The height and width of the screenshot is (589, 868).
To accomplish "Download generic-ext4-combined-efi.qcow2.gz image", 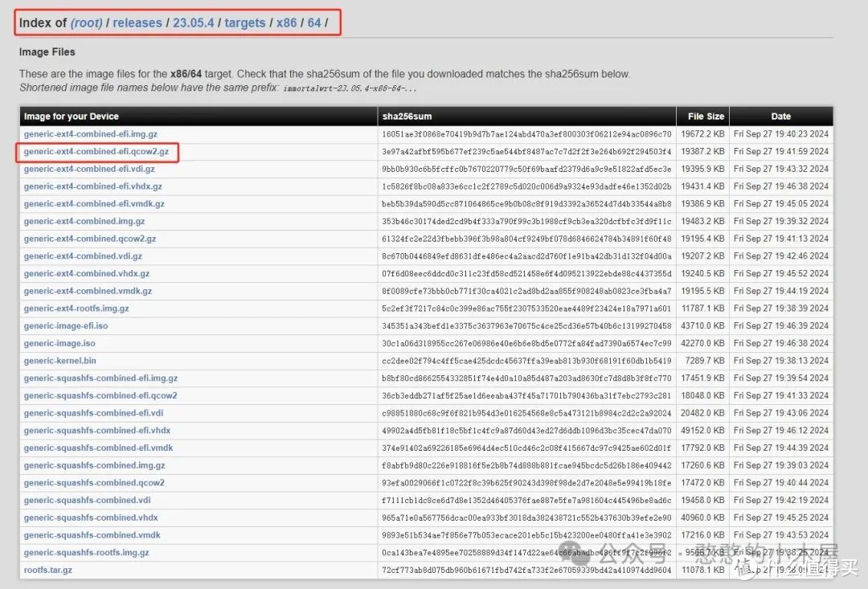I will 96,152.
